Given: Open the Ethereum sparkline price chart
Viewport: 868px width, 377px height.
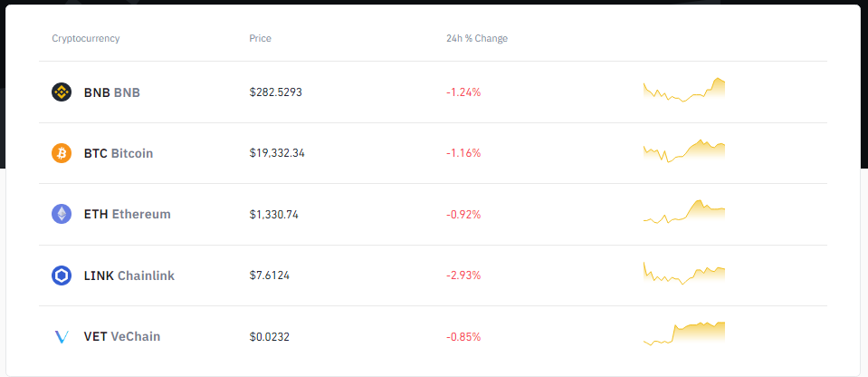Looking at the screenshot, I should tap(683, 212).
